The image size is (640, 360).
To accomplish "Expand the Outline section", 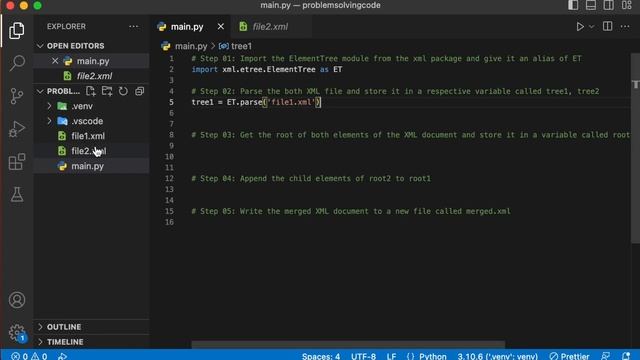I will tap(40, 327).
